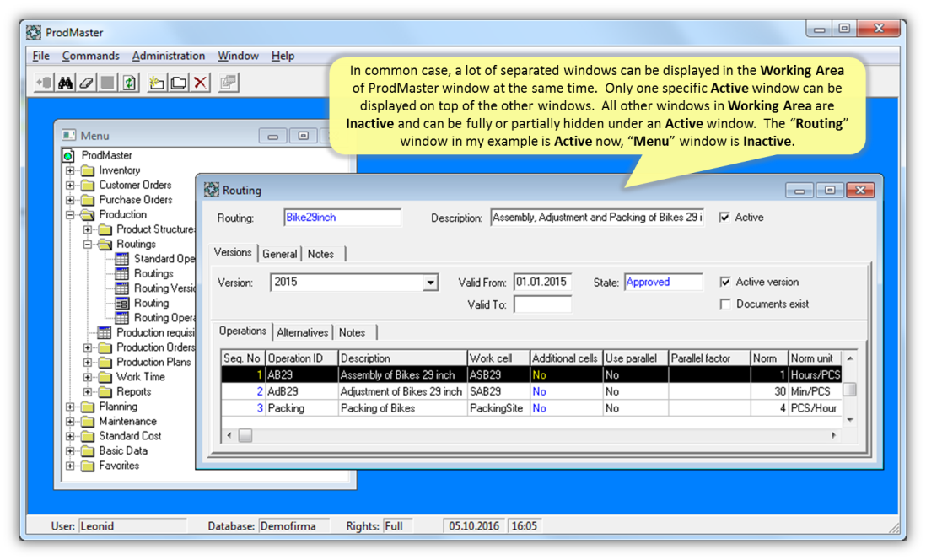The height and width of the screenshot is (560, 926).
Task: Open the Administration menu
Action: 169,56
